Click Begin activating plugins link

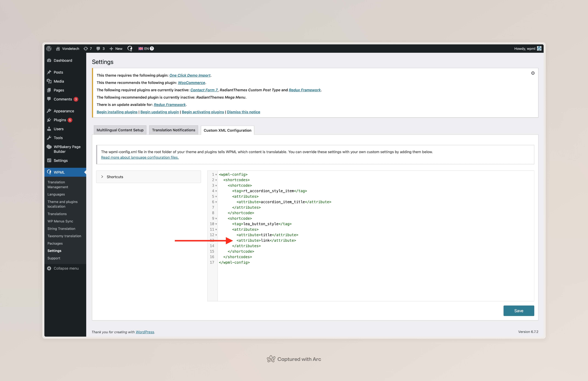tap(203, 112)
